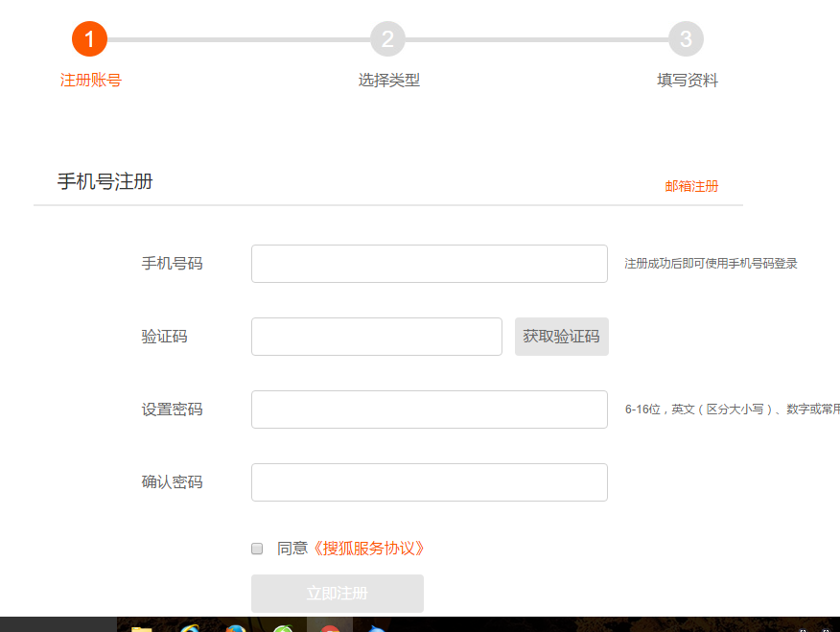Click the 手机号注册 section heading
The image size is (840, 632).
tap(105, 182)
